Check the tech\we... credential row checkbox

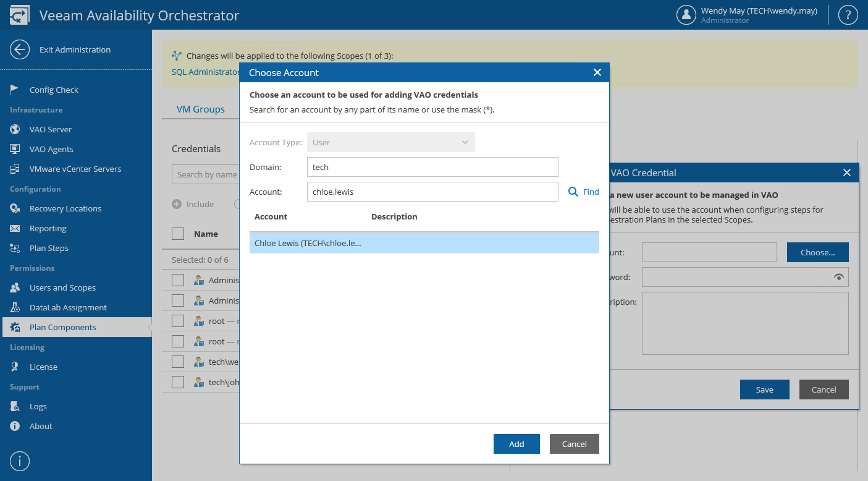(178, 362)
